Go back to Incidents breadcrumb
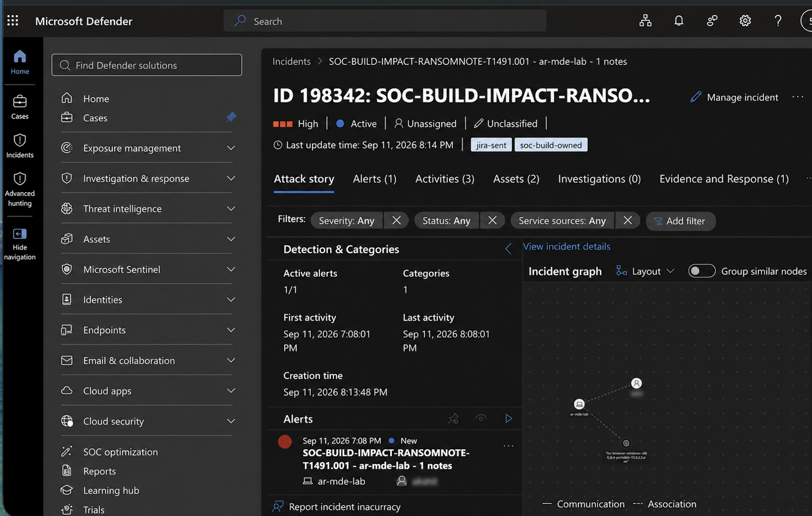 coord(291,61)
